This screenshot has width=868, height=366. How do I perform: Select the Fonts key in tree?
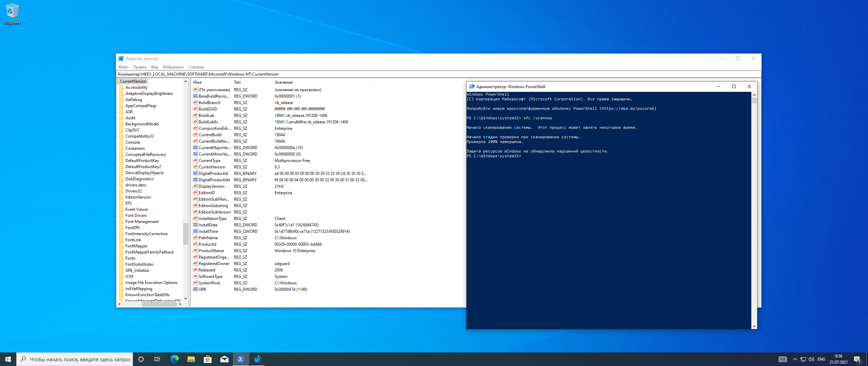point(130,258)
